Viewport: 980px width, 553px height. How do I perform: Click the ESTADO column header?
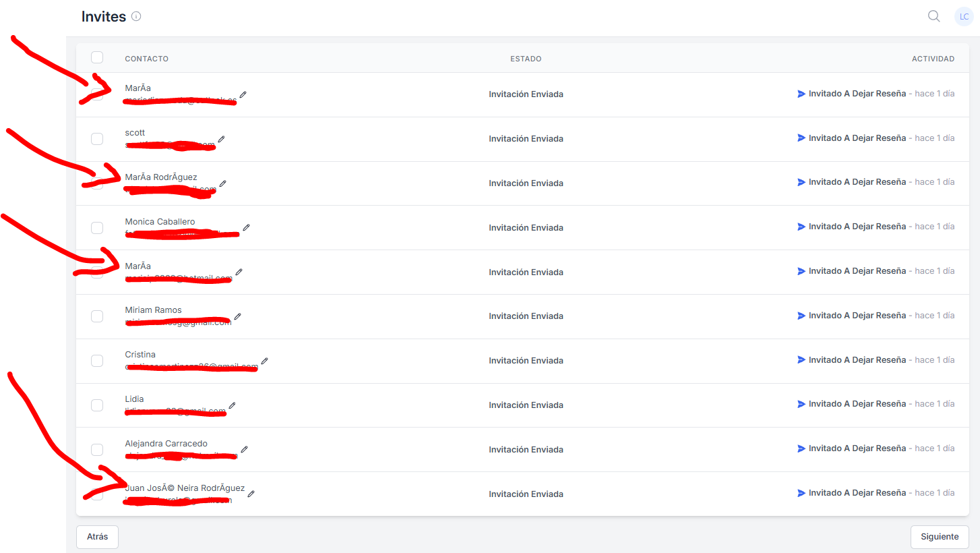coord(526,59)
